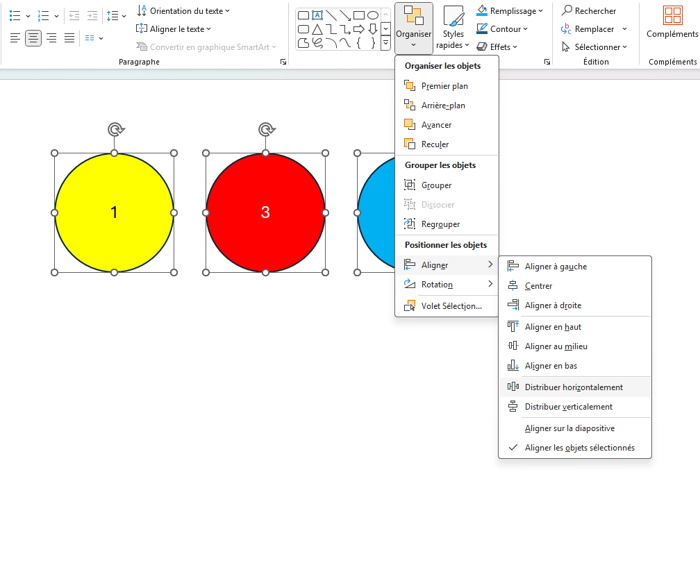The image size is (700, 588).
Task: Open the Aligner submenu
Action: (447, 265)
